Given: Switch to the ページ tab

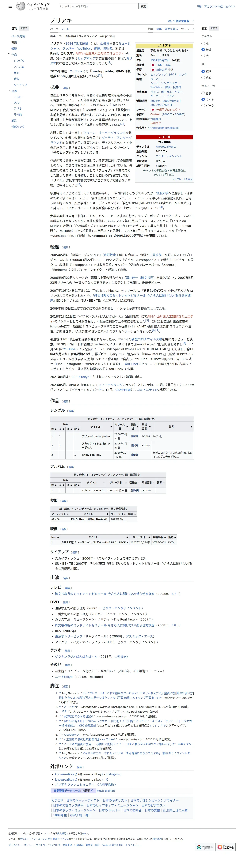Looking at the screenshot, I should pos(54,29).
